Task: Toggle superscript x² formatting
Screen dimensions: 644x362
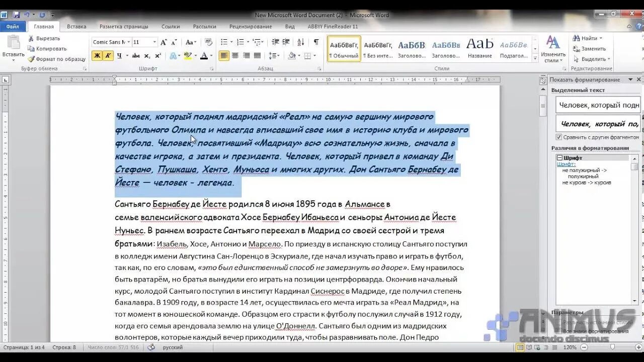Action: (x=158, y=56)
